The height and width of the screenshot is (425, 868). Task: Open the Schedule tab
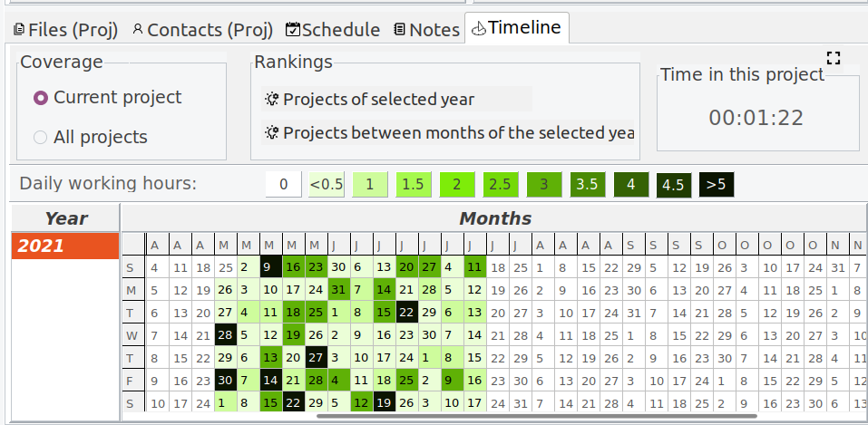pyautogui.click(x=333, y=30)
